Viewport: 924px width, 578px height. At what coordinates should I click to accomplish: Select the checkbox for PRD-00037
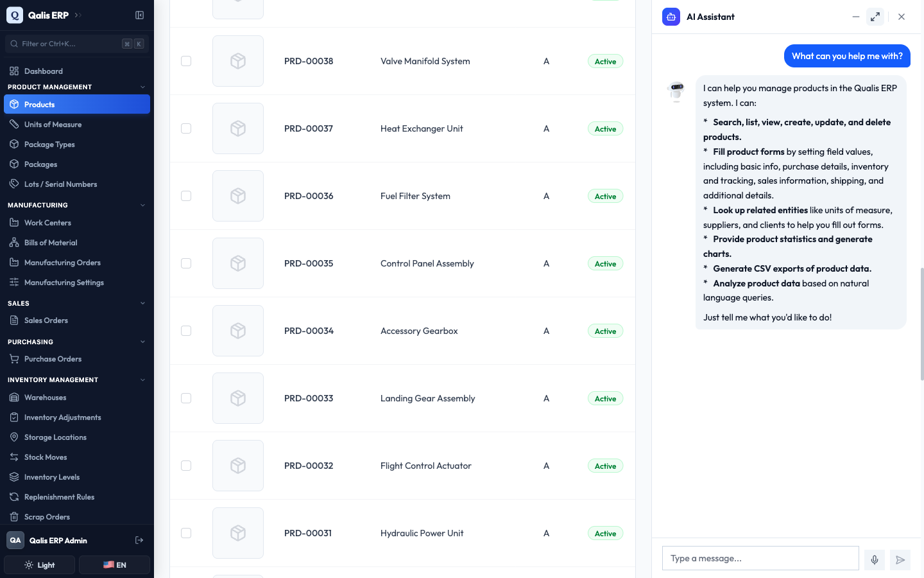tap(186, 128)
